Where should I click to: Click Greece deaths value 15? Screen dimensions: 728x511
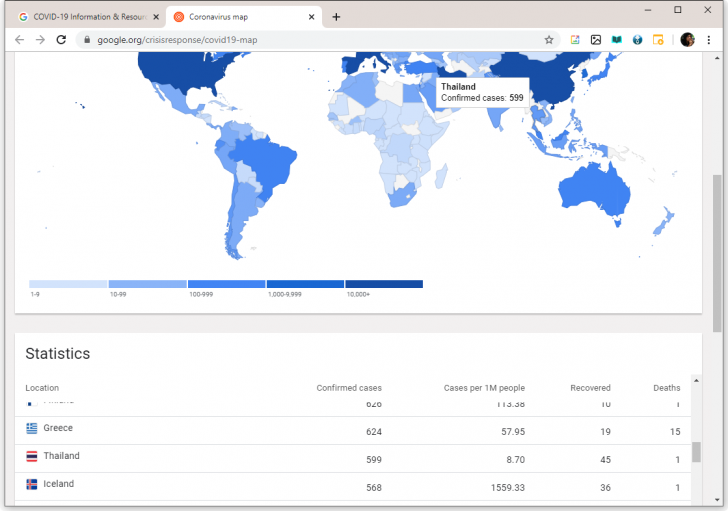click(x=675, y=432)
